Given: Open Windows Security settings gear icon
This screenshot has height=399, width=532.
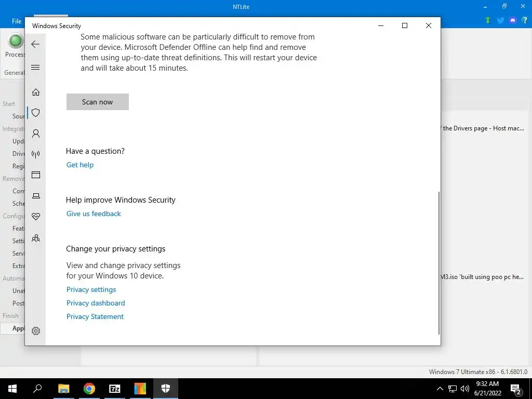Looking at the screenshot, I should click(36, 331).
